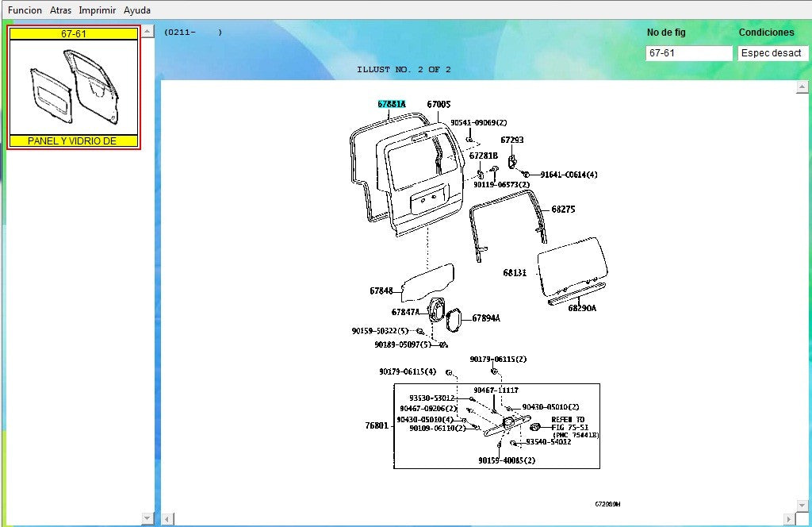This screenshot has height=527, width=812.
Task: Click the highlighted part number 67881A
Action: [391, 104]
